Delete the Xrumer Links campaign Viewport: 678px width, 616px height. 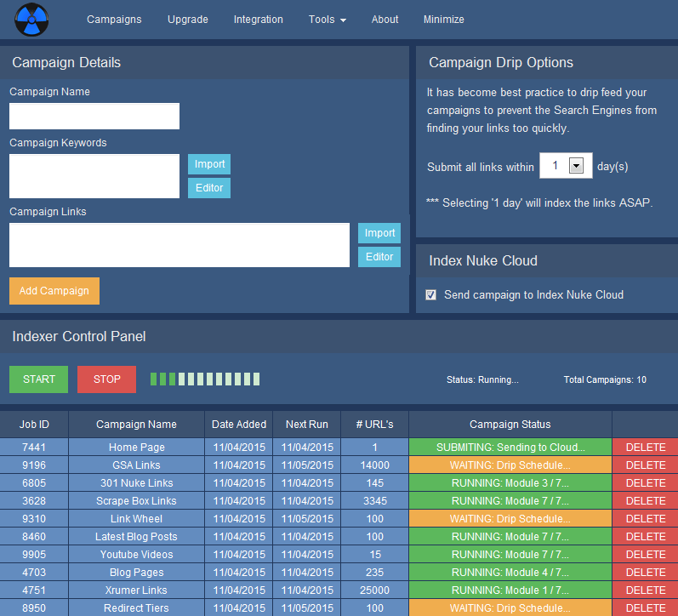(645, 590)
